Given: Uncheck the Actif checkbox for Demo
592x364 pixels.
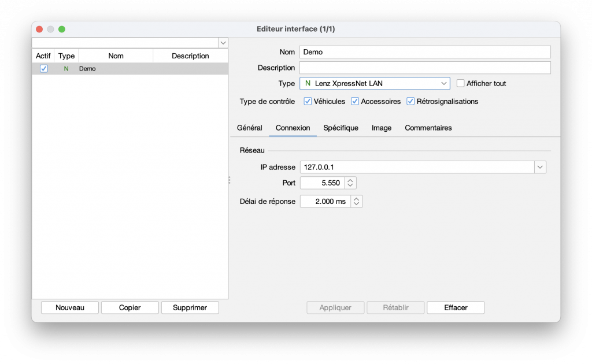Looking at the screenshot, I should click(44, 69).
